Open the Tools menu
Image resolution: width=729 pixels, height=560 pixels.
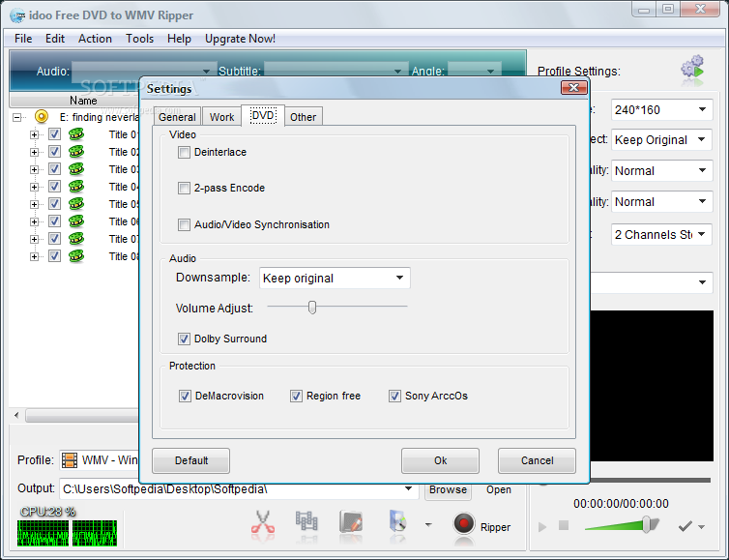pyautogui.click(x=139, y=39)
